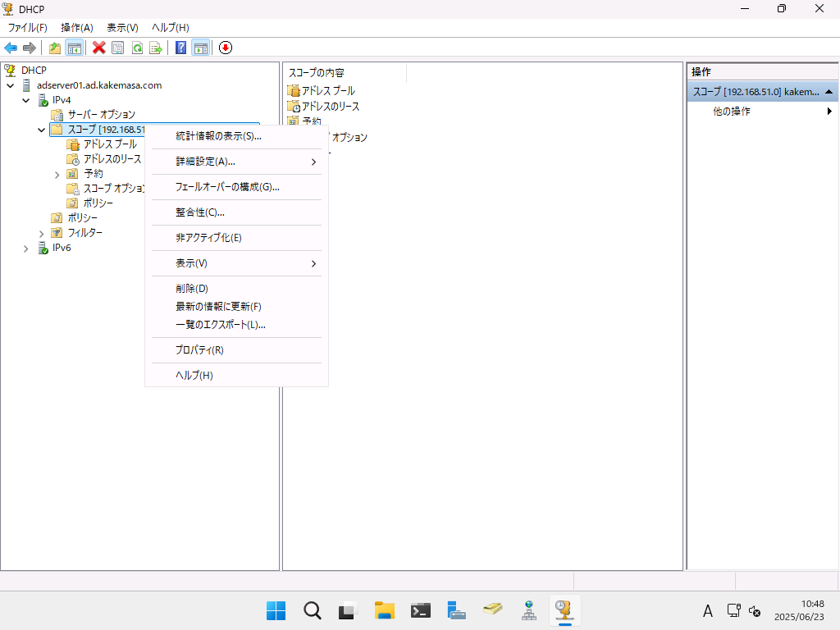Collapse the scope section in the 操作 pane

(829, 92)
